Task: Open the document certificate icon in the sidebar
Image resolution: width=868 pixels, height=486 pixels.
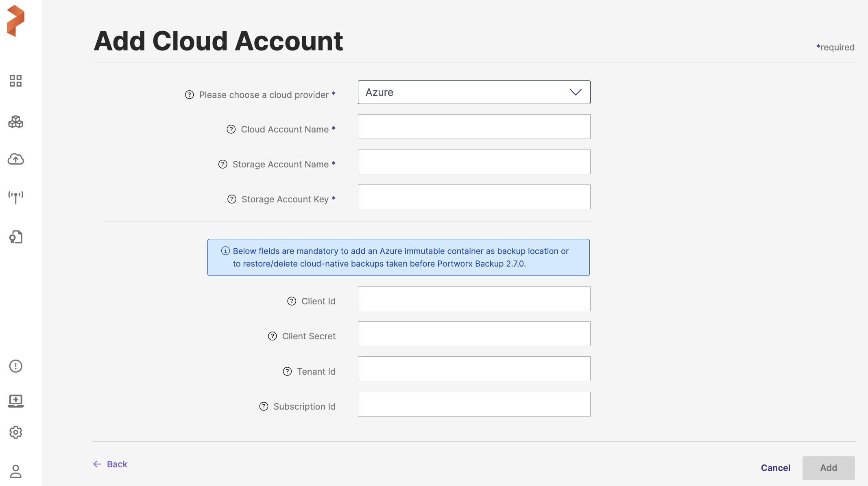Action: click(16, 237)
